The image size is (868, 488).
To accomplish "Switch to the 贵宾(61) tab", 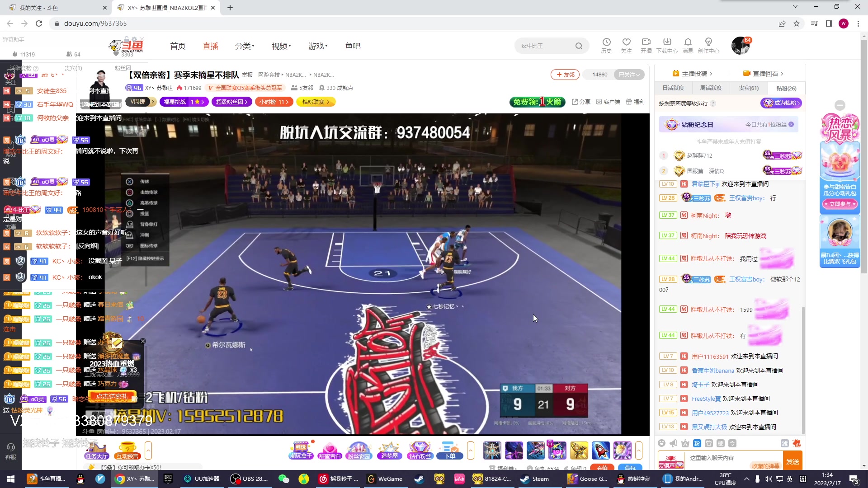I will (749, 88).
